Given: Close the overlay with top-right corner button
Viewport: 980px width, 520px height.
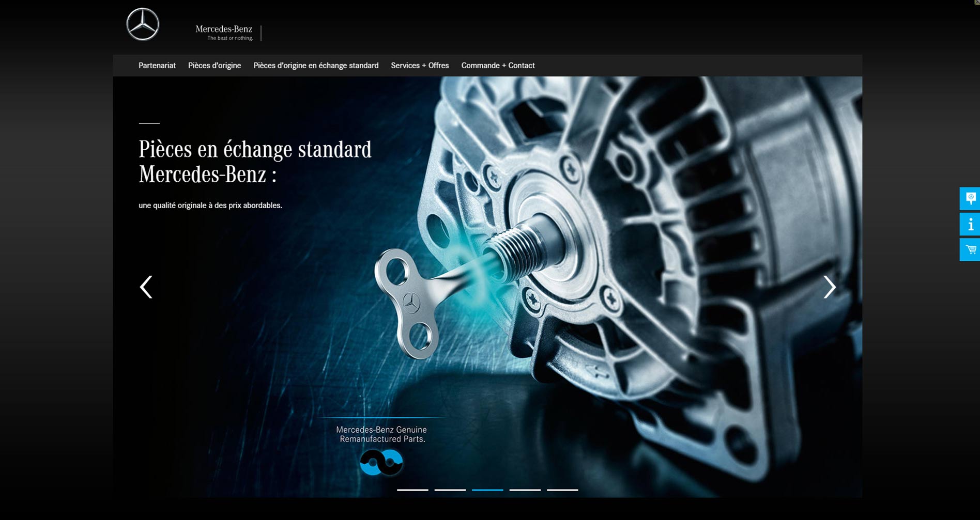Looking at the screenshot, I should pos(976,3).
